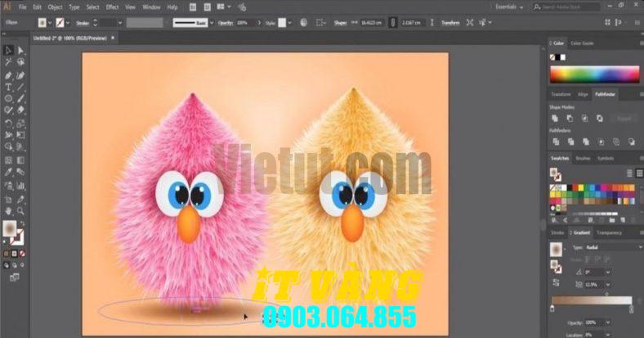Select the Shape Builder tool
The image size is (644, 338).
point(8,146)
